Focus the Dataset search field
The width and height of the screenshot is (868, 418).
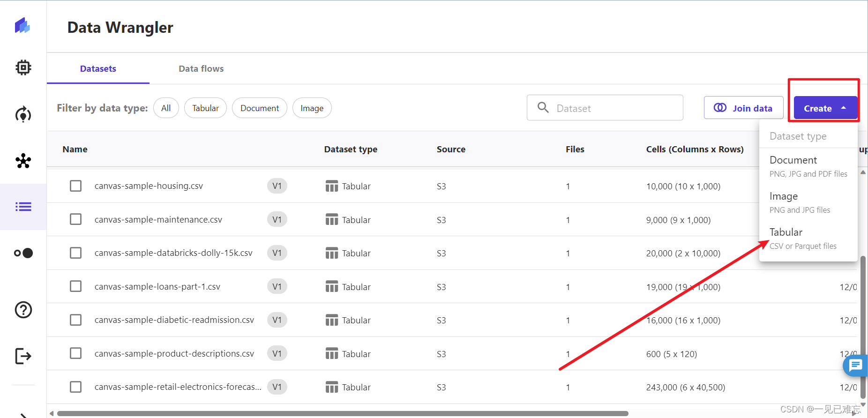pos(605,108)
